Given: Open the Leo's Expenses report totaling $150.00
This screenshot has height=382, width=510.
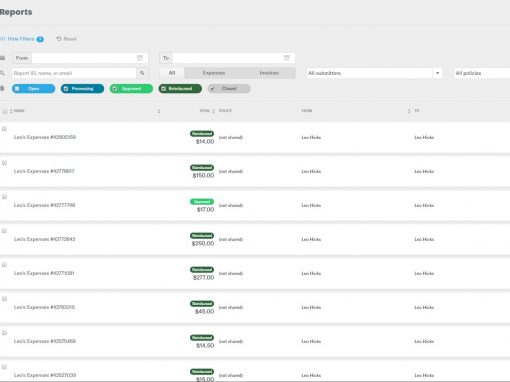Looking at the screenshot, I should [x=44, y=171].
